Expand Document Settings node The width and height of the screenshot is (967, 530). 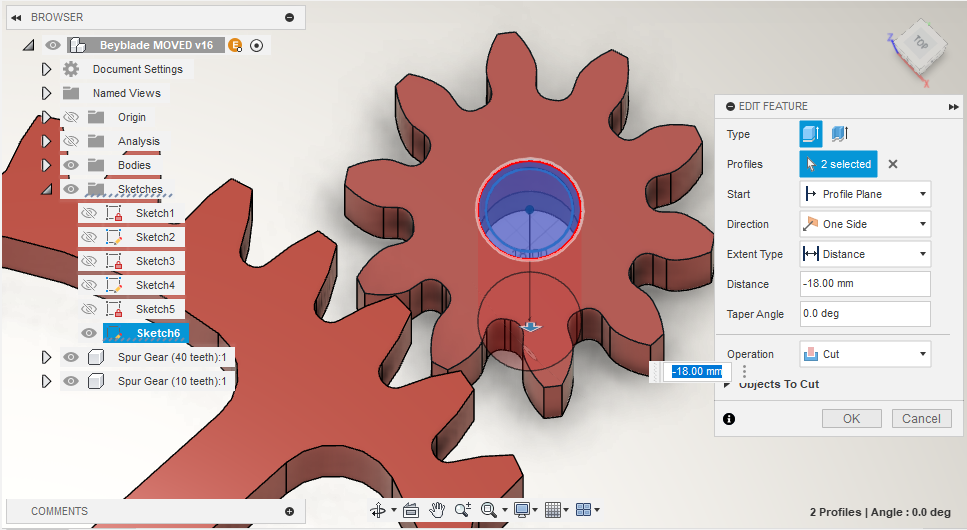(46, 69)
